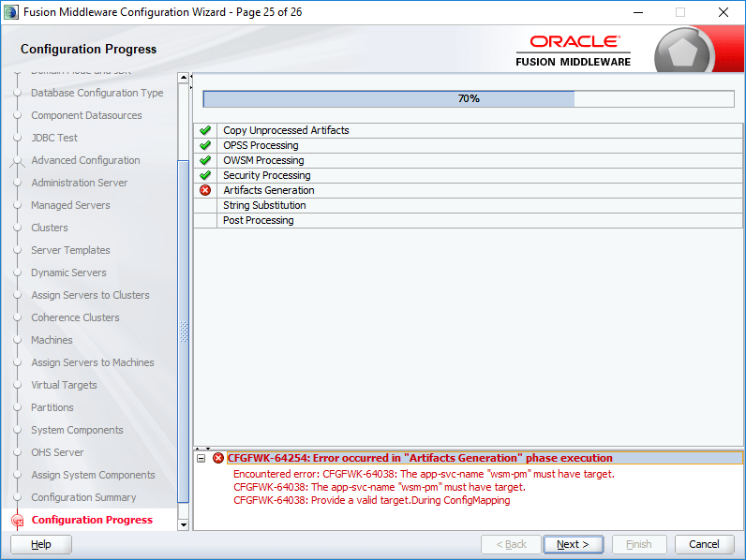Select Component Datasources step
Screen dimensions: 746x560
(x=86, y=115)
